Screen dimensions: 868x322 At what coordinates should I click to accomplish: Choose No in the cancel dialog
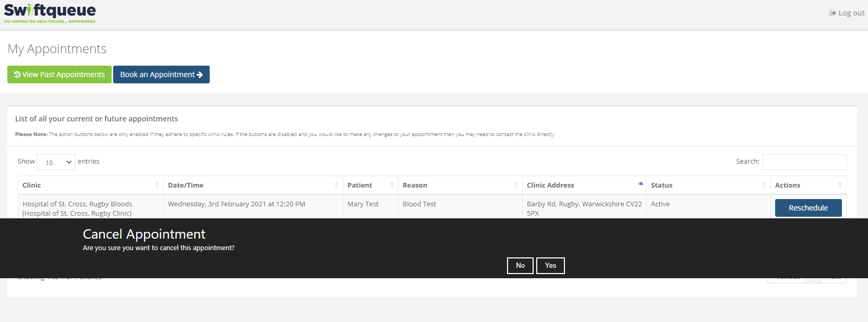point(520,266)
